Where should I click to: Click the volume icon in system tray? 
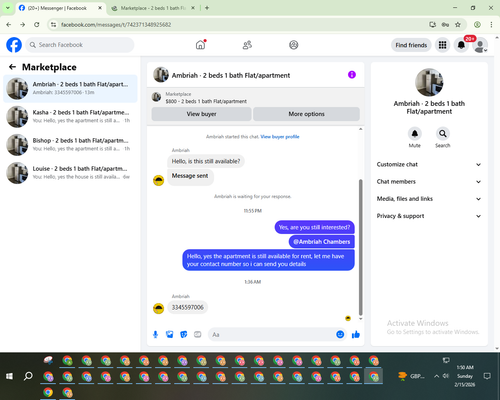pos(446,376)
